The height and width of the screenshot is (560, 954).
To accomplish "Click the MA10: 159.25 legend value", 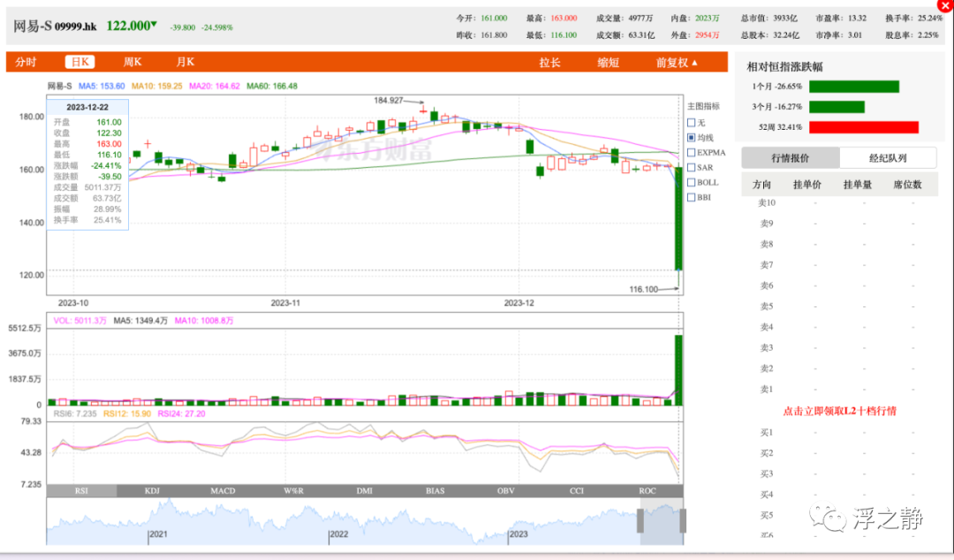I will click(x=157, y=86).
